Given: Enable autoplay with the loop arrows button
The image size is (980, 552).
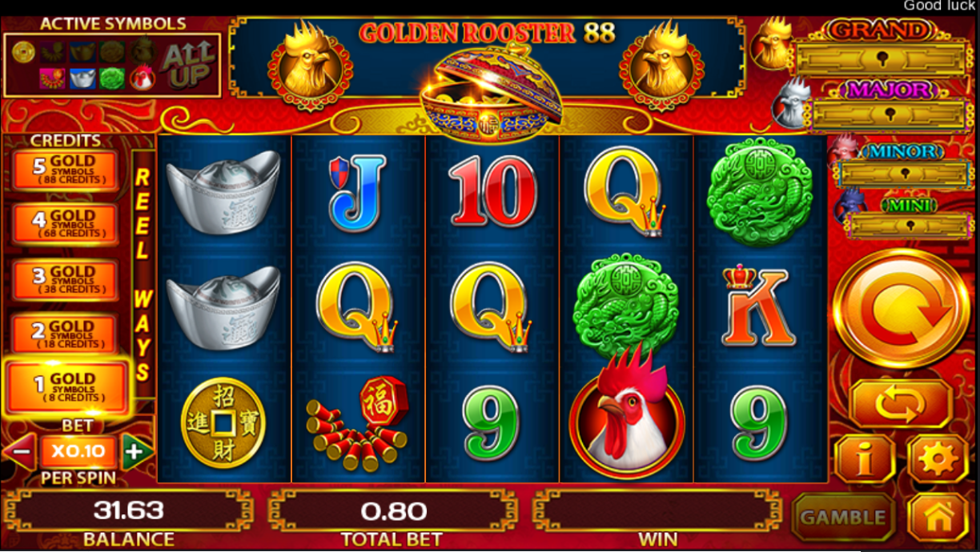Looking at the screenshot, I should pyautogui.click(x=901, y=404).
